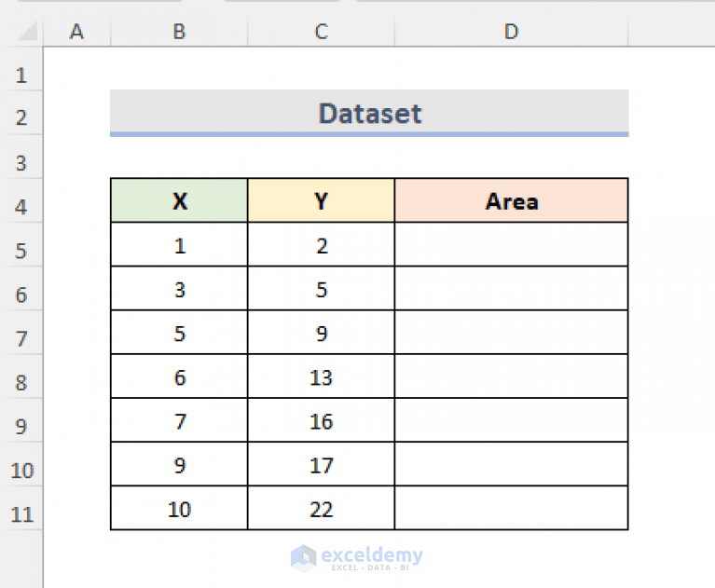
Task: Click Y value 22 cell
Action: point(321,508)
